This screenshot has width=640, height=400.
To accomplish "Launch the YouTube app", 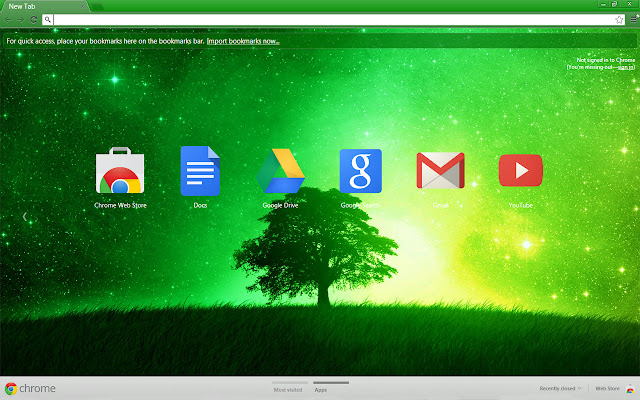I will 520,170.
